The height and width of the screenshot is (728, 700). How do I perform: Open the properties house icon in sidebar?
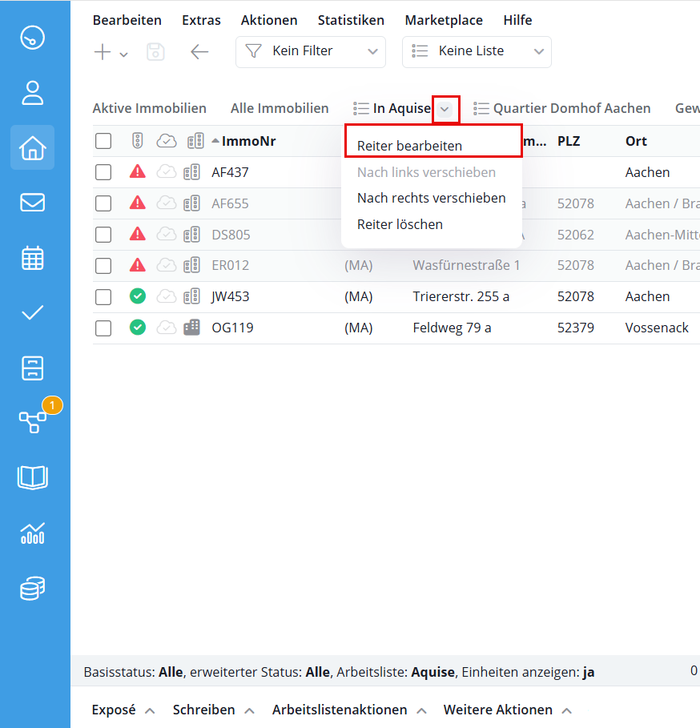tap(33, 147)
